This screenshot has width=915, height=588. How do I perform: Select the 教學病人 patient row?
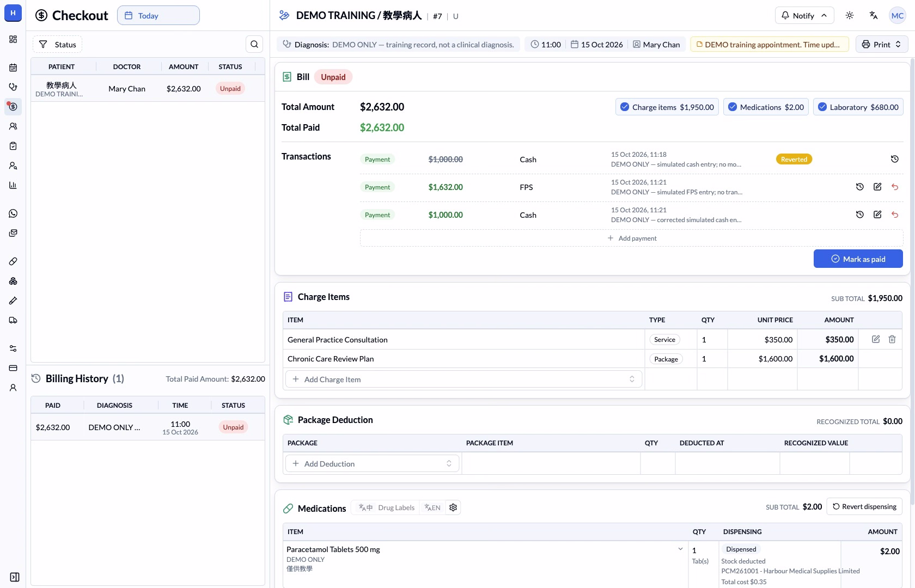pyautogui.click(x=148, y=88)
